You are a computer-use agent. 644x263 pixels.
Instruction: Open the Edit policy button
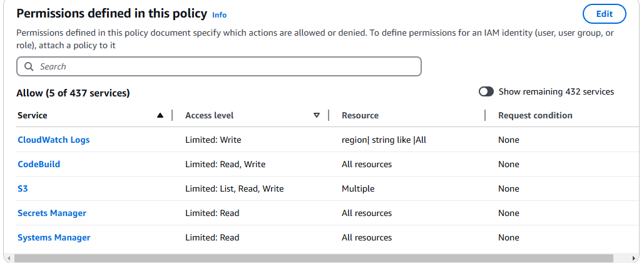tap(604, 14)
